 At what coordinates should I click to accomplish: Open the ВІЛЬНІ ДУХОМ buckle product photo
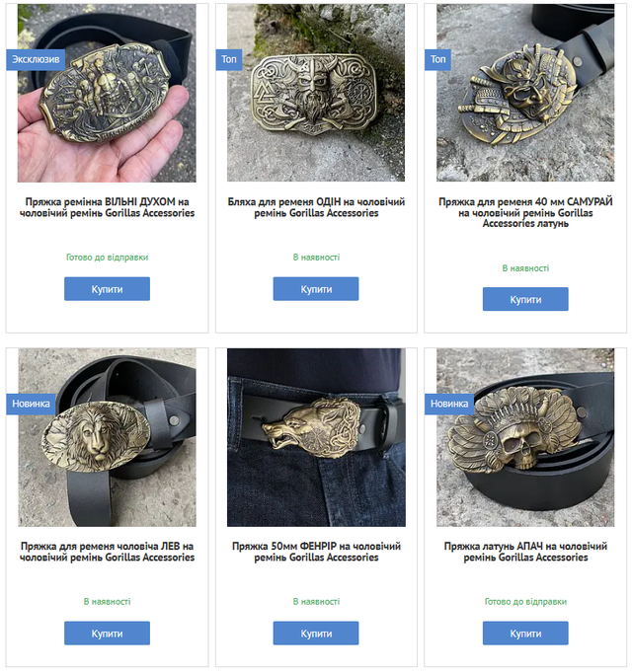coord(107,93)
